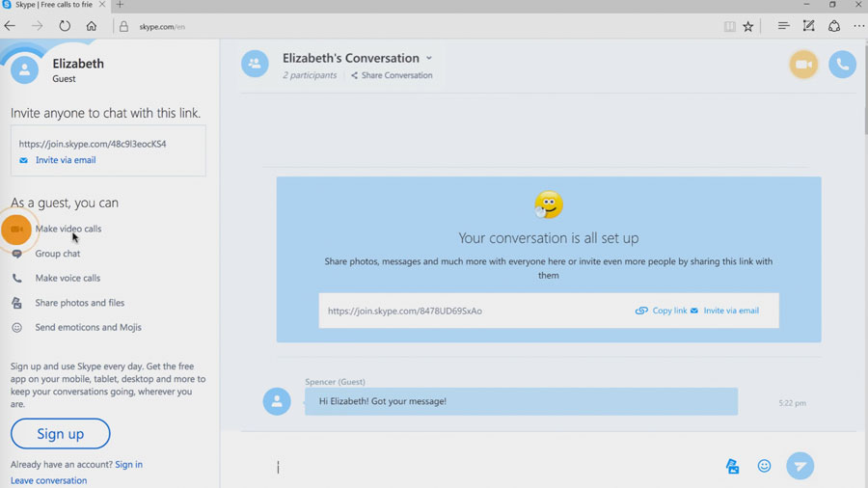Open the browser home page

point(92,26)
